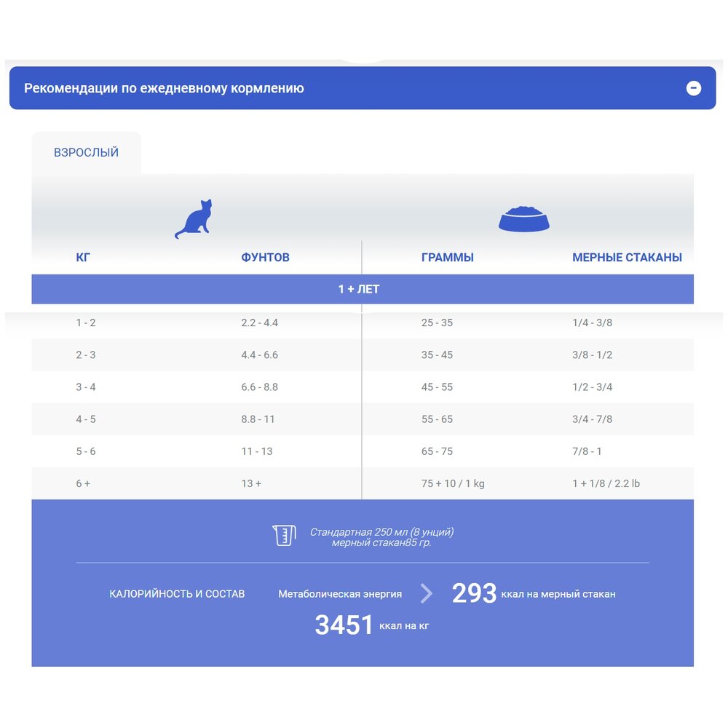728x728 pixels.
Task: Click the КАЛОРИЙНОСТЬ И СОСТАВ label
Action: (177, 594)
